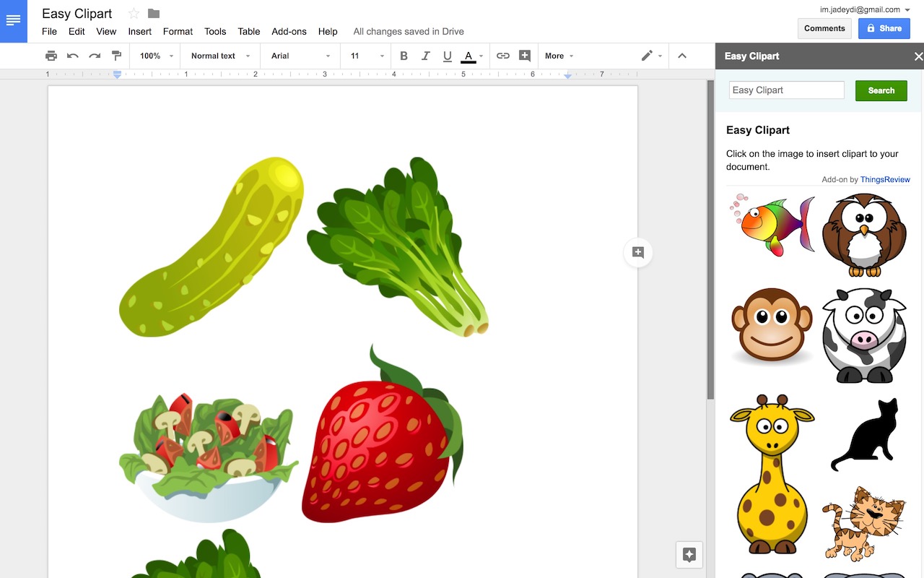924x578 pixels.
Task: Open the View menu
Action: pos(106,31)
